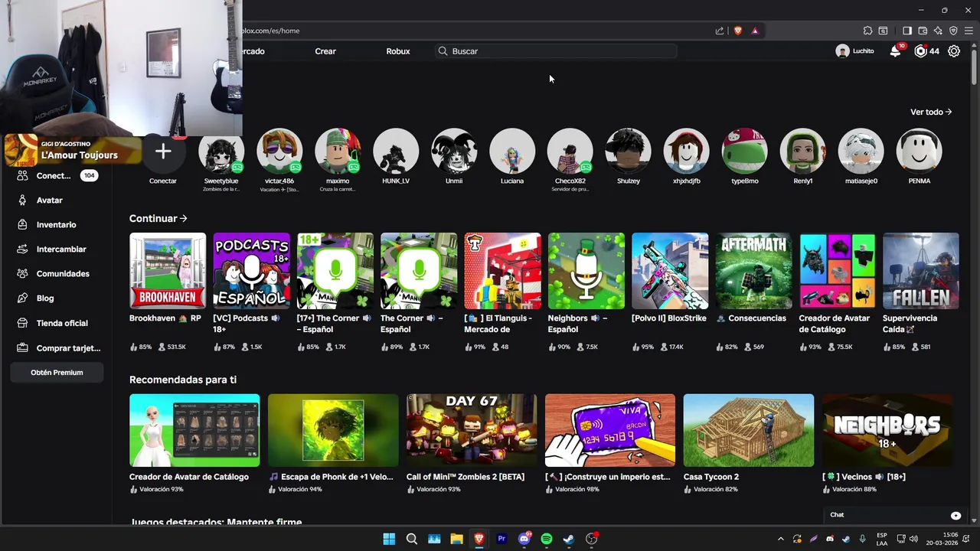Click the Crear tab in top navigation
Screen dimensions: 980x551
[325, 51]
